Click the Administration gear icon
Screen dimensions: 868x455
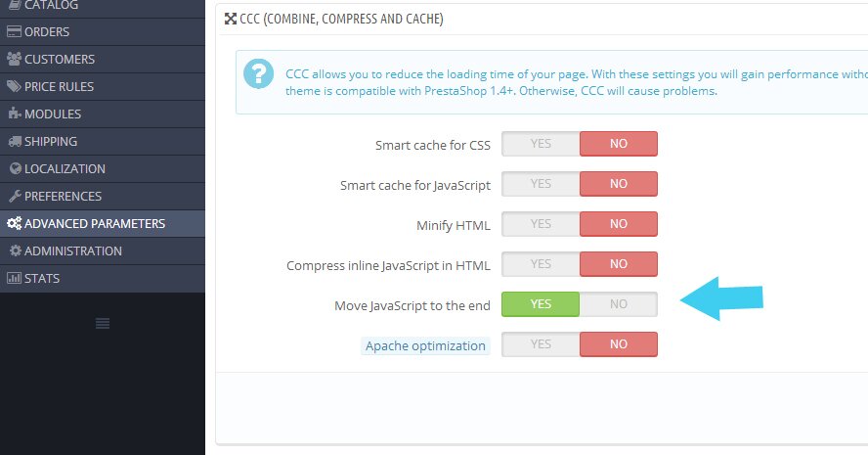(x=15, y=250)
